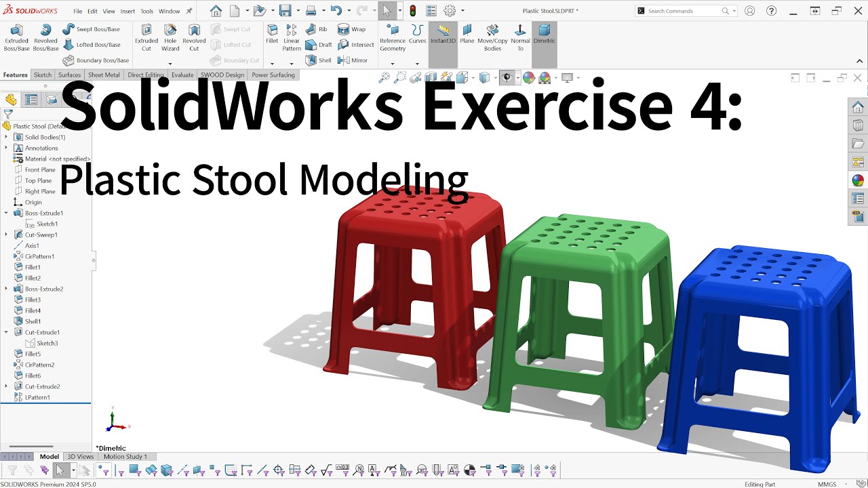868x488 pixels.
Task: Choose Boundary Boss/Base feature
Action: coord(96,60)
